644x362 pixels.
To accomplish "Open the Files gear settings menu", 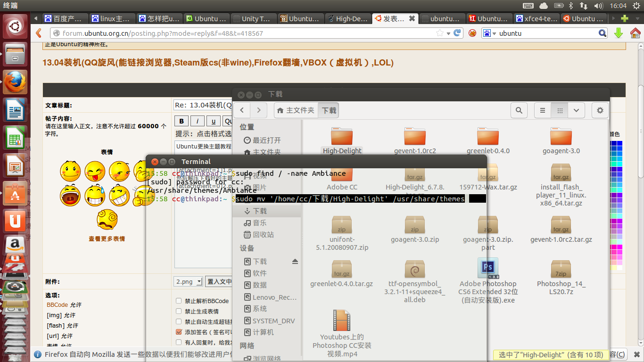I will 600,110.
